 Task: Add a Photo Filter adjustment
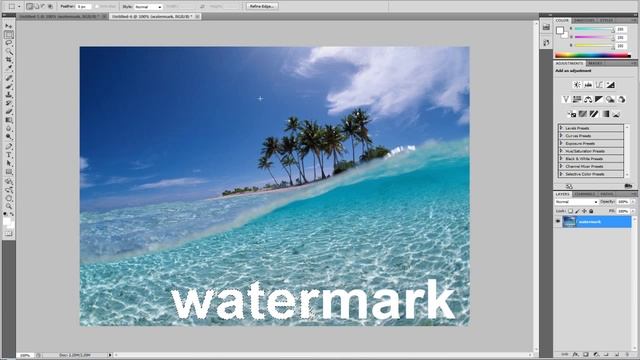tap(610, 99)
